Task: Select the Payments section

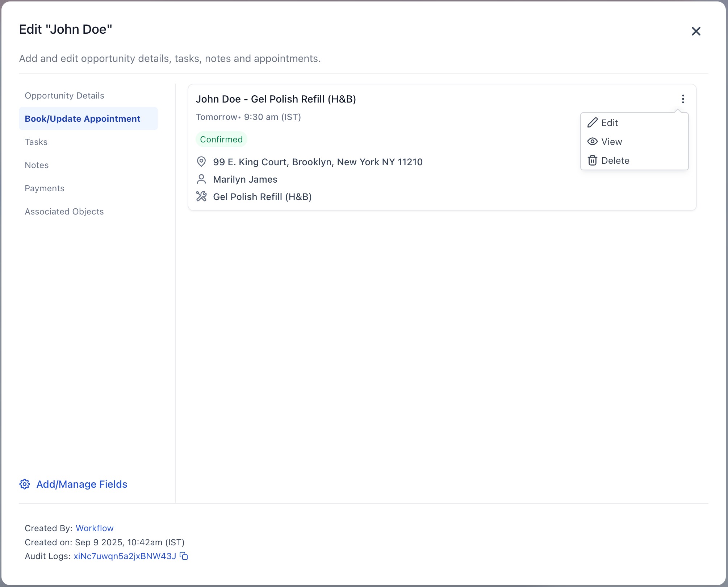Action: (x=44, y=188)
